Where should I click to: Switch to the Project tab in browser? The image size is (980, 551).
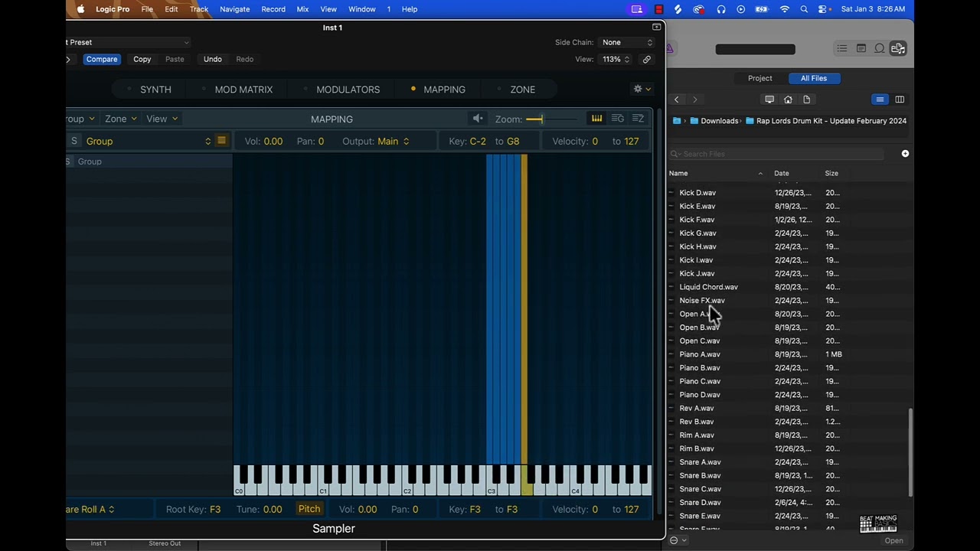tap(760, 78)
